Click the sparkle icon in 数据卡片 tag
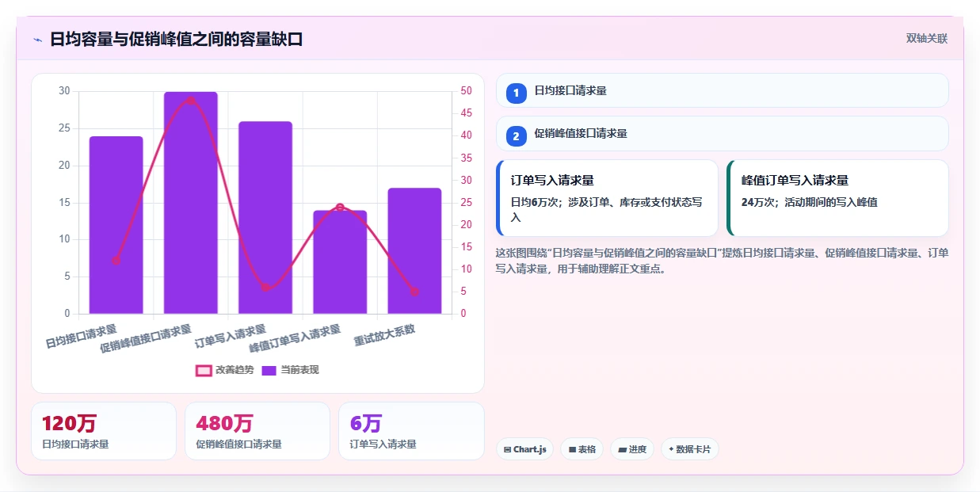This screenshot has height=492, width=980. [671, 449]
